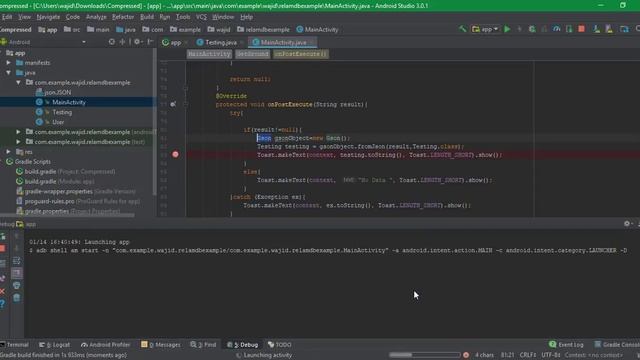Open the Run menu
The width and height of the screenshot is (640, 360).
pyautogui.click(x=165, y=17)
